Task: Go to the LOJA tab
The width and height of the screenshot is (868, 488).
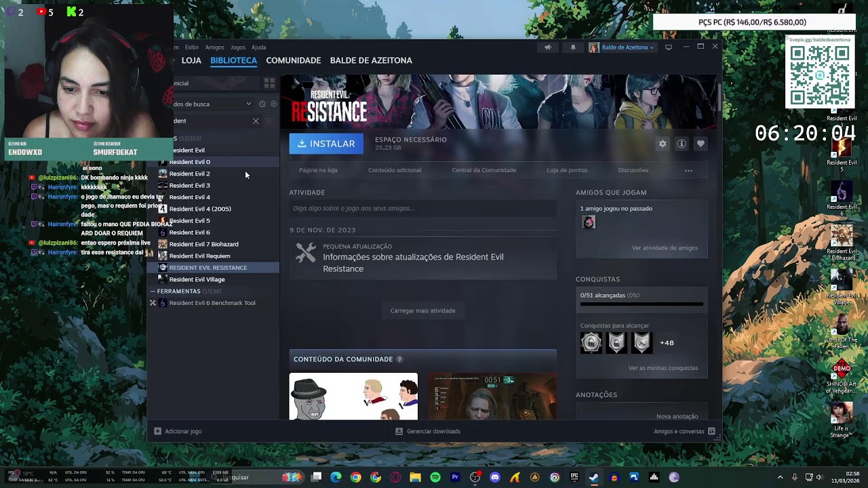Action: tap(191, 60)
